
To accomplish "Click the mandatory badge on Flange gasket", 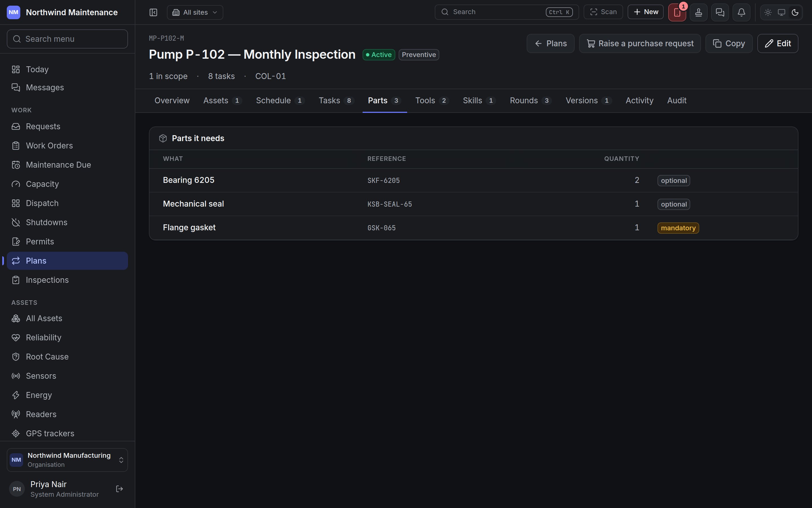I will 678,228.
